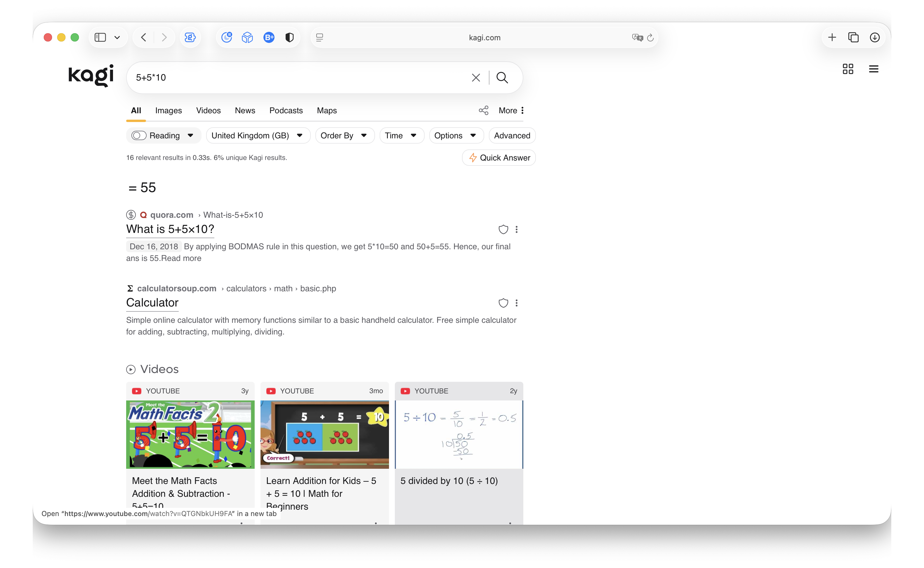The height and width of the screenshot is (568, 924).
Task: Expand the United Kingdom (GB) region dropdown
Action: 258,136
